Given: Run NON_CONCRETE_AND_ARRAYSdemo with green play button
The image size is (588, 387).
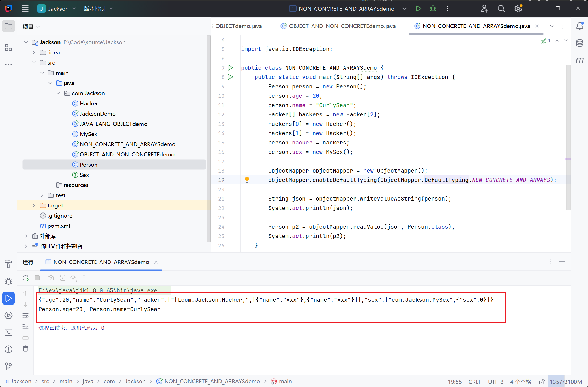Looking at the screenshot, I should 419,8.
